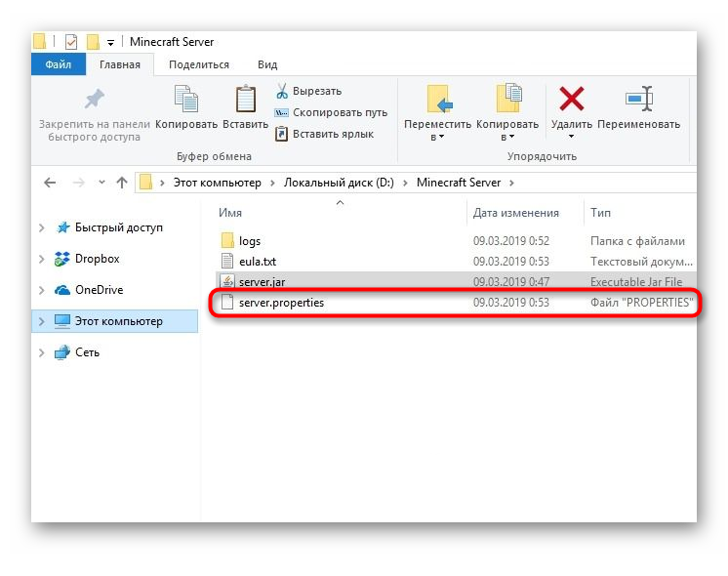Click the server.jar Java icon
The image size is (728, 576).
point(227,281)
